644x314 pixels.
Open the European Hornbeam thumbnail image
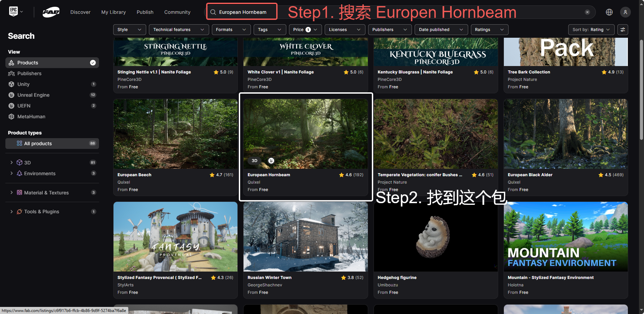coord(305,134)
